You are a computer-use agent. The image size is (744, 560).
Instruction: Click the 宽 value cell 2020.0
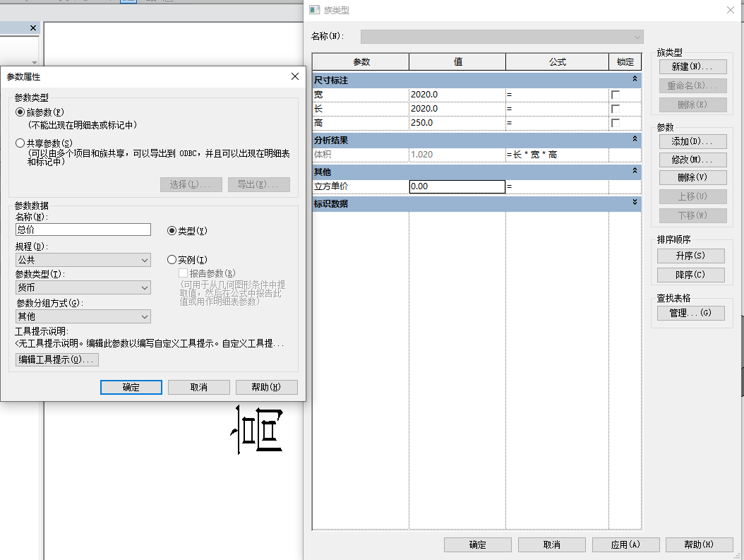[457, 95]
